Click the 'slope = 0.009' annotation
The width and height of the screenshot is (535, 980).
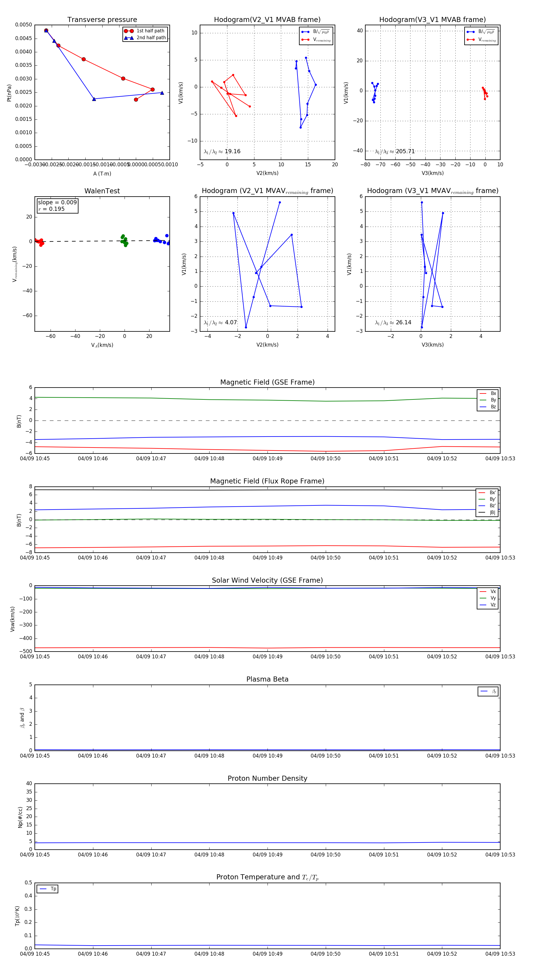coord(57,203)
